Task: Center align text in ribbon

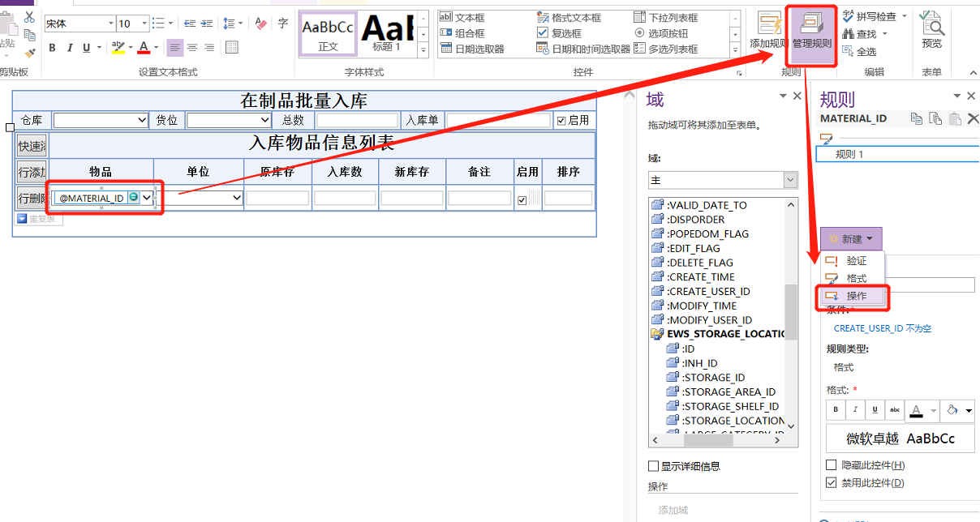Action: click(192, 48)
